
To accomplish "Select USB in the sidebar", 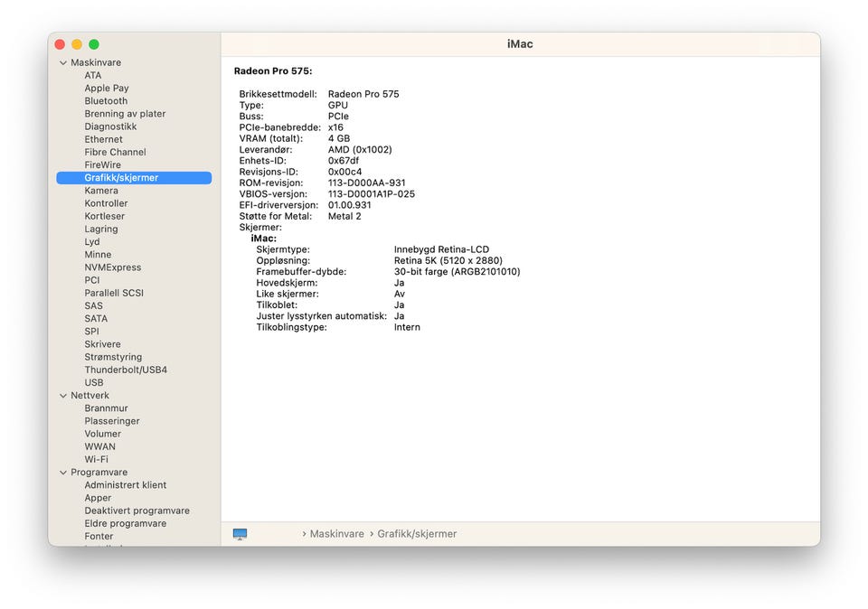I will [x=93, y=382].
